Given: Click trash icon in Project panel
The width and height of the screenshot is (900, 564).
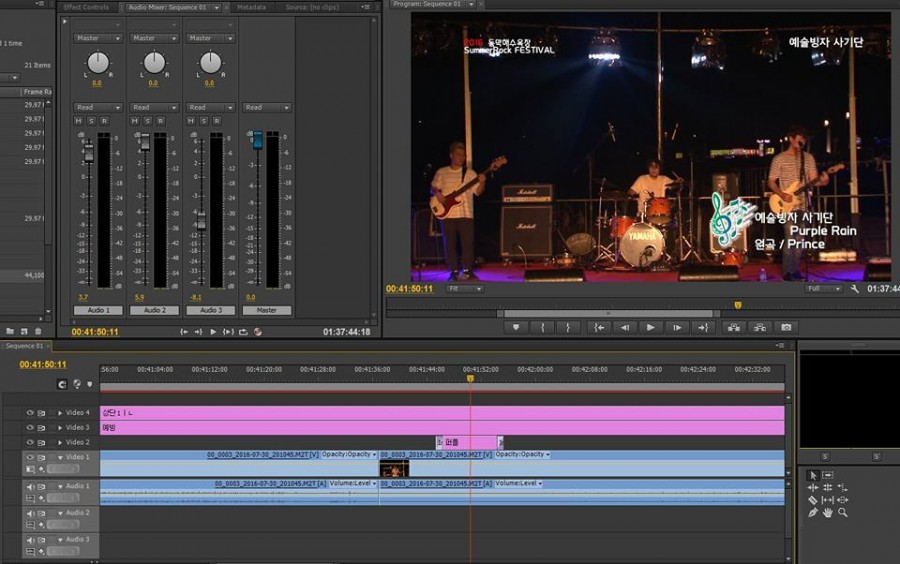Looking at the screenshot, I should pos(38,331).
